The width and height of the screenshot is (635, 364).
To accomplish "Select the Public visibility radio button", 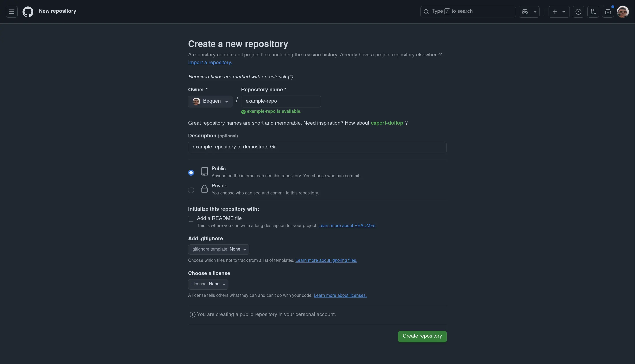I will [x=191, y=173].
